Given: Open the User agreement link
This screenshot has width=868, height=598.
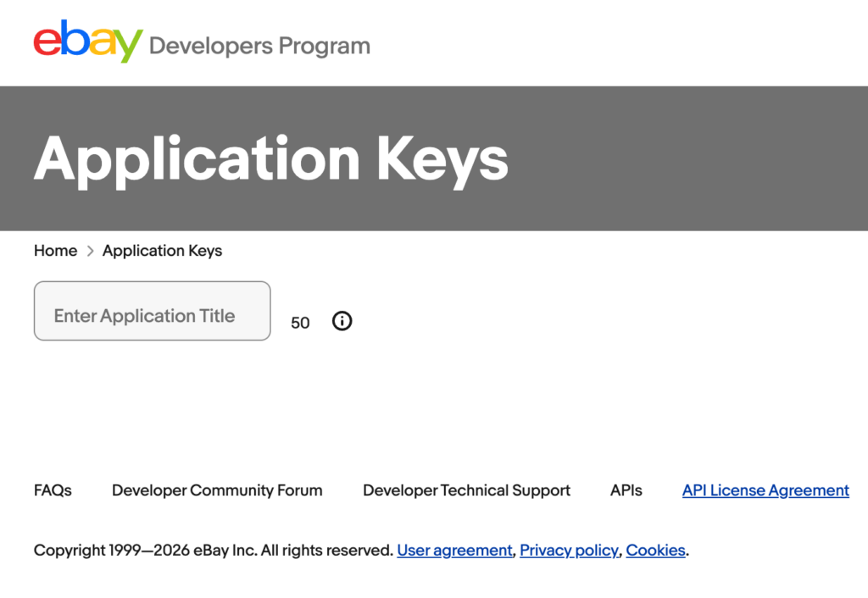Looking at the screenshot, I should tap(454, 551).
